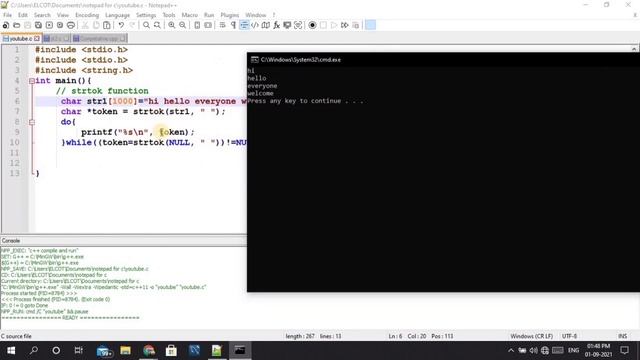Click the Print toolbar icon
The image size is (640, 360).
tap(71, 25)
